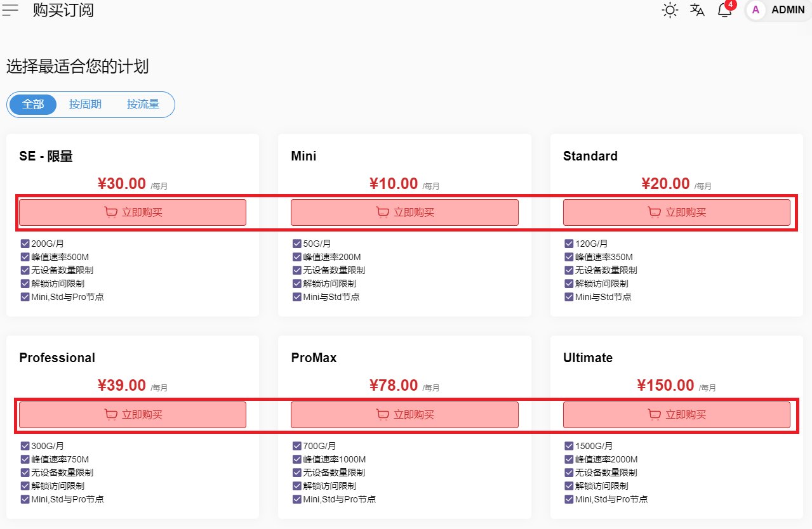Viewport: 812px width, 529px height.
Task: Click the ProMax plan card title
Action: (x=314, y=358)
